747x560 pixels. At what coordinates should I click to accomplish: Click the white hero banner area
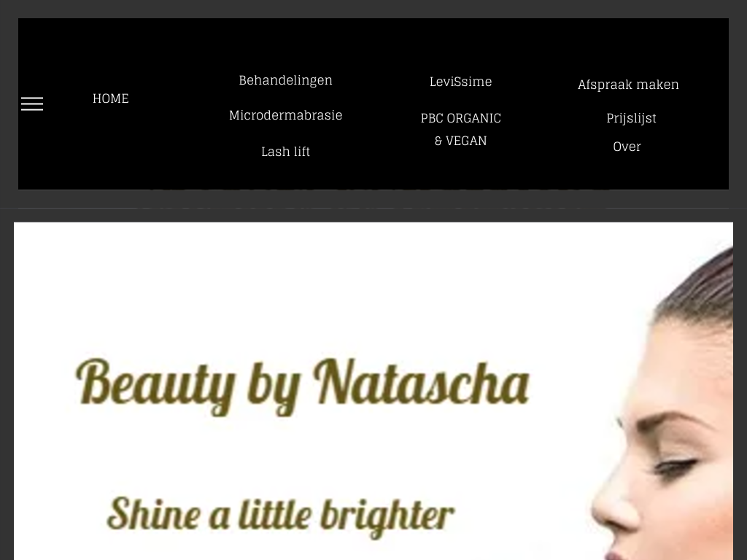(373, 391)
